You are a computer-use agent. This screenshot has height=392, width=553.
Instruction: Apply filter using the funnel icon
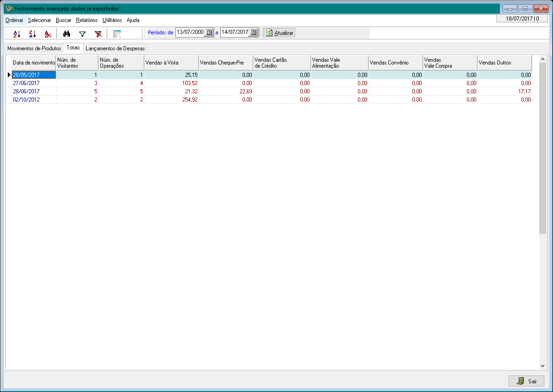[82, 33]
